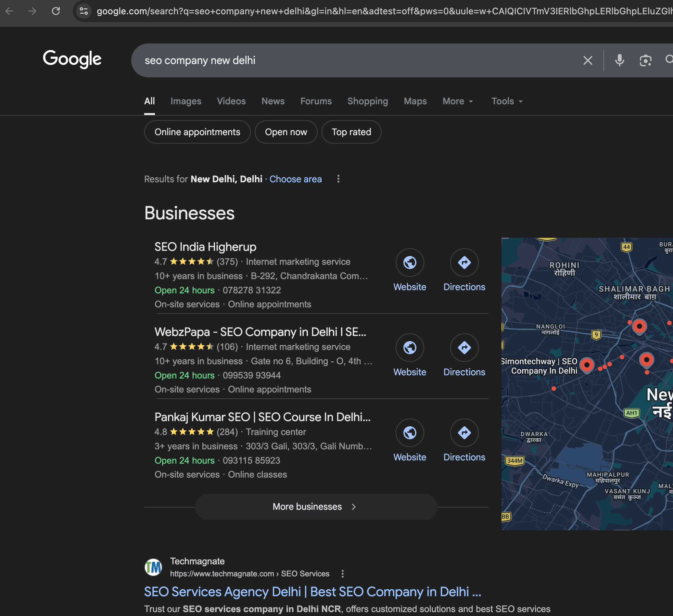Open SEO India Higherup business listing
Image resolution: width=673 pixels, height=616 pixels.
pos(205,247)
